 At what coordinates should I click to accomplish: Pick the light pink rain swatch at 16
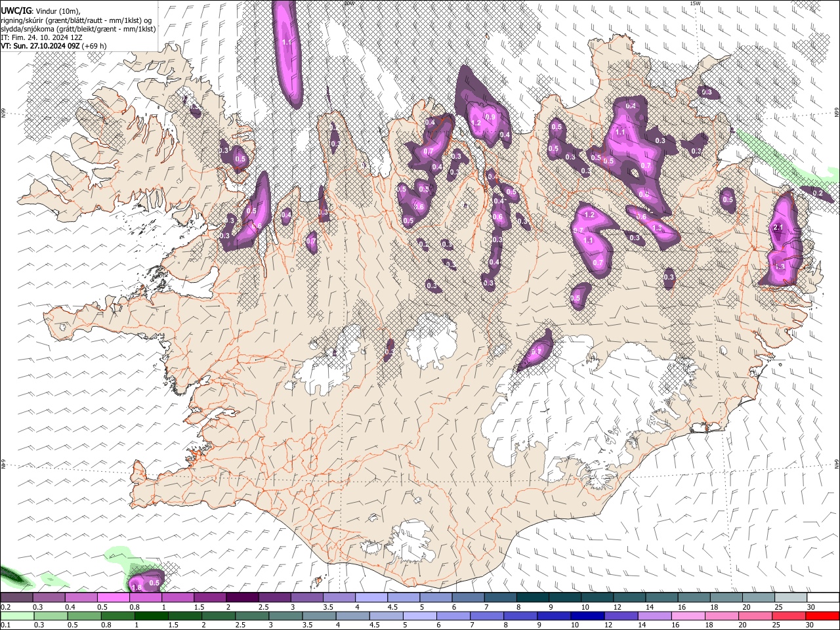point(688,616)
